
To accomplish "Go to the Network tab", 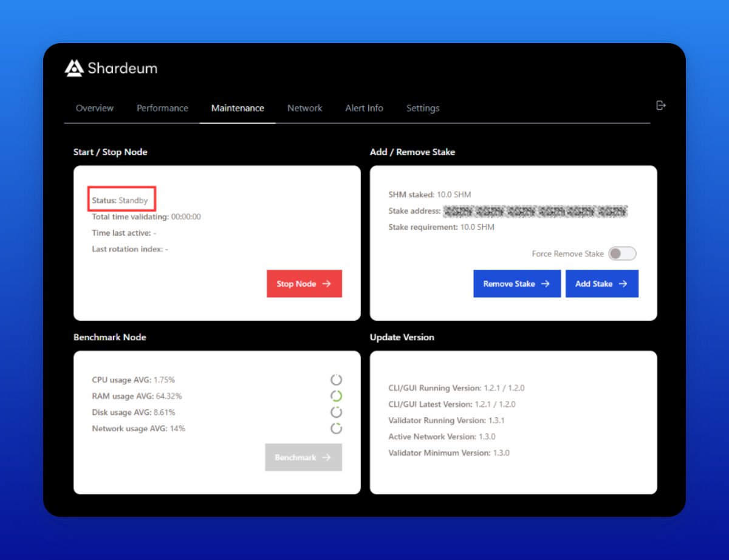I will pyautogui.click(x=304, y=108).
